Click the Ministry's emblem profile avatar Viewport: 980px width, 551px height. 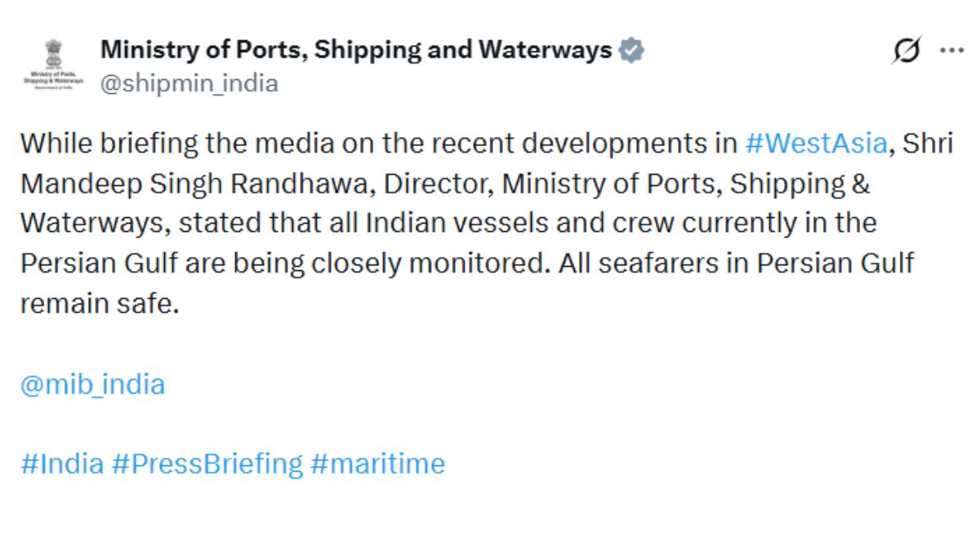54,66
